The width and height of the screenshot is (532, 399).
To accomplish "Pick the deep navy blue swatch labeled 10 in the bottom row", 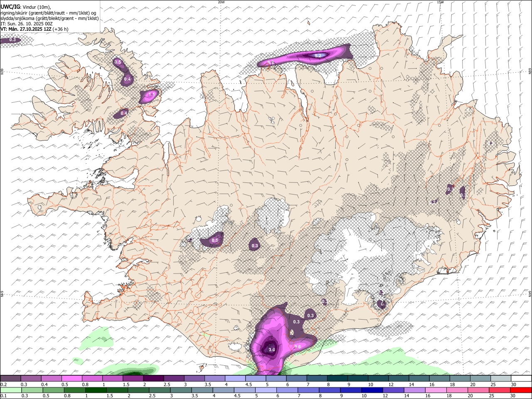I will 372,390.
